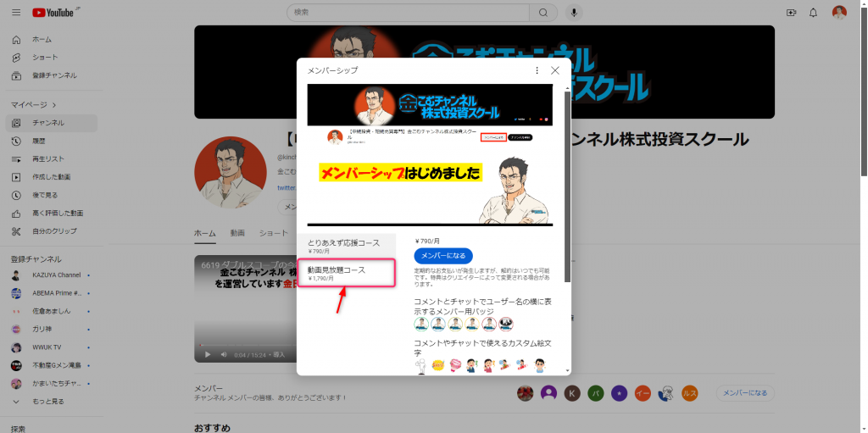Click the member avatar labeled パ
The image size is (868, 433).
tap(596, 393)
